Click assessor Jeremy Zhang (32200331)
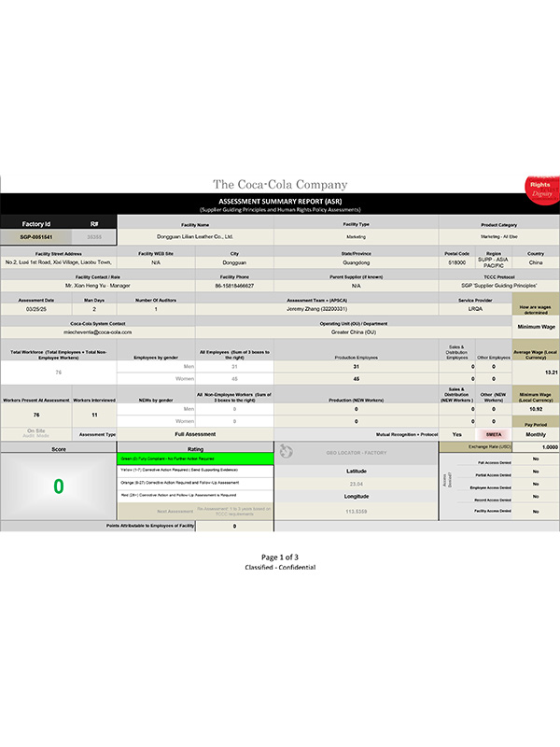 coord(316,309)
